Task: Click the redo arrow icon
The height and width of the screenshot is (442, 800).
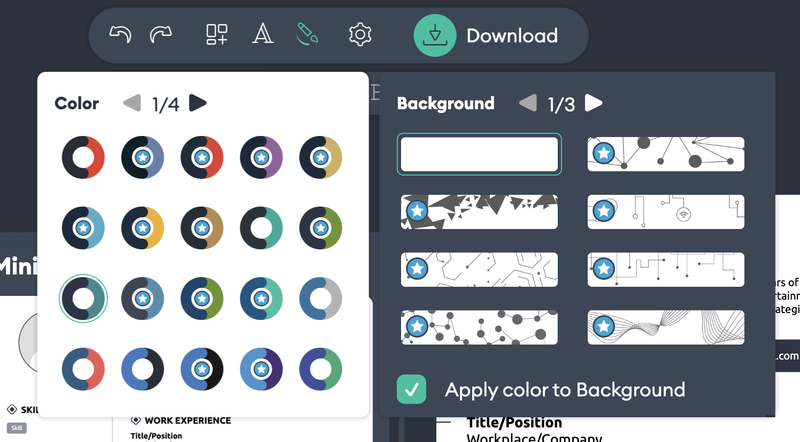Action: [160, 36]
